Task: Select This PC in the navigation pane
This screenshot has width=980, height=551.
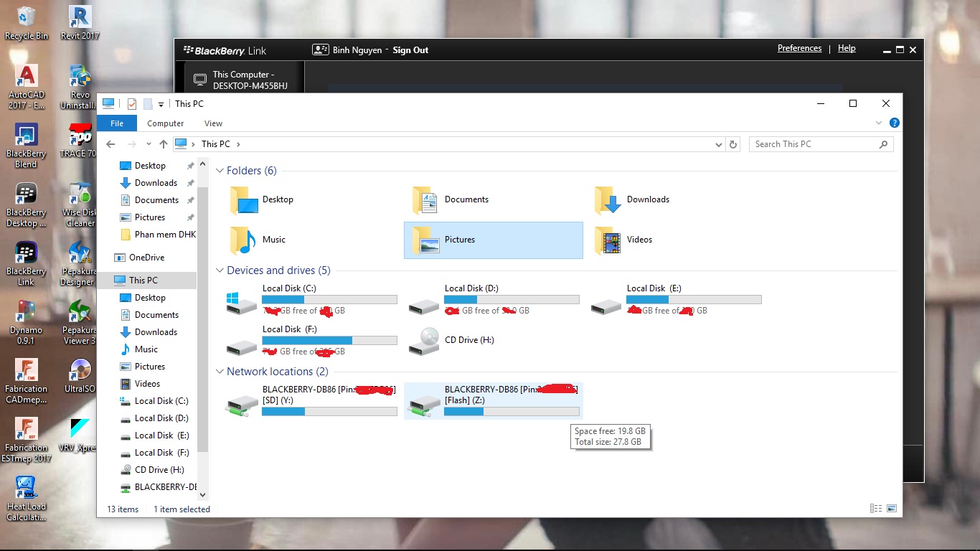Action: (143, 281)
